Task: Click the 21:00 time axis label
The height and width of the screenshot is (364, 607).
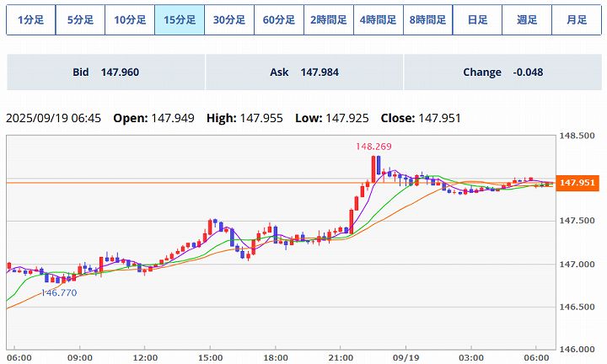Action: point(341,358)
